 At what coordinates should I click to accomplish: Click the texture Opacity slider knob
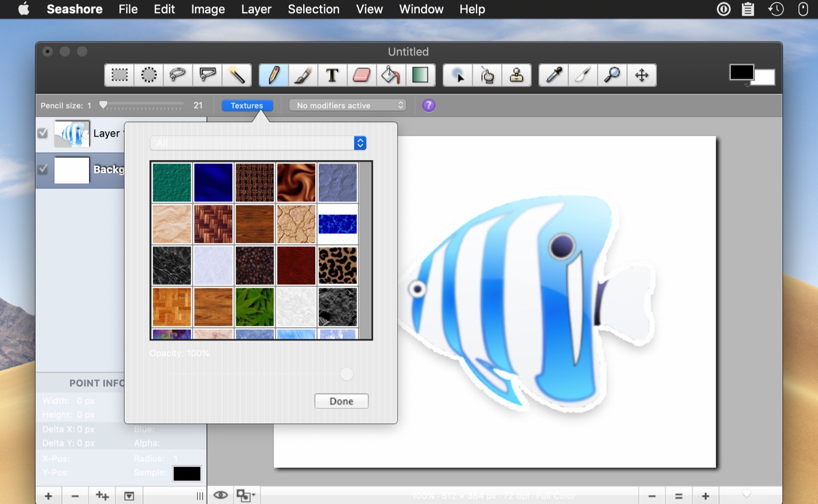tap(346, 374)
